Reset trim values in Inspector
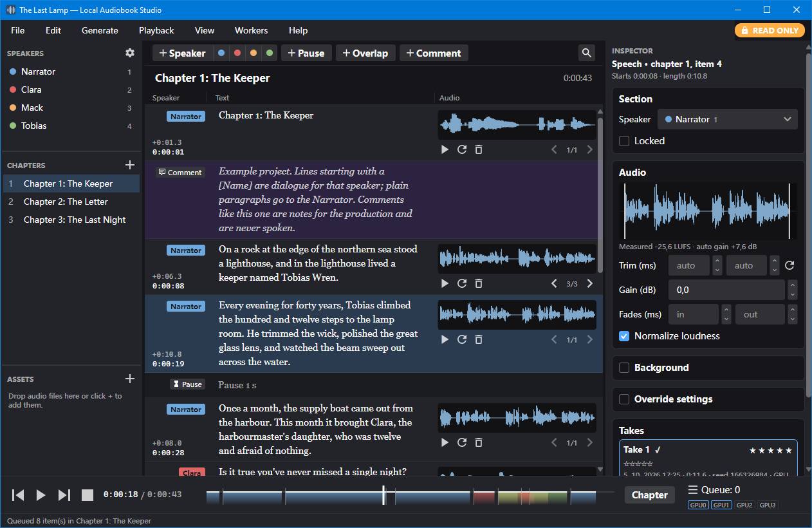Viewport: 812px width, 528px height. [x=789, y=265]
